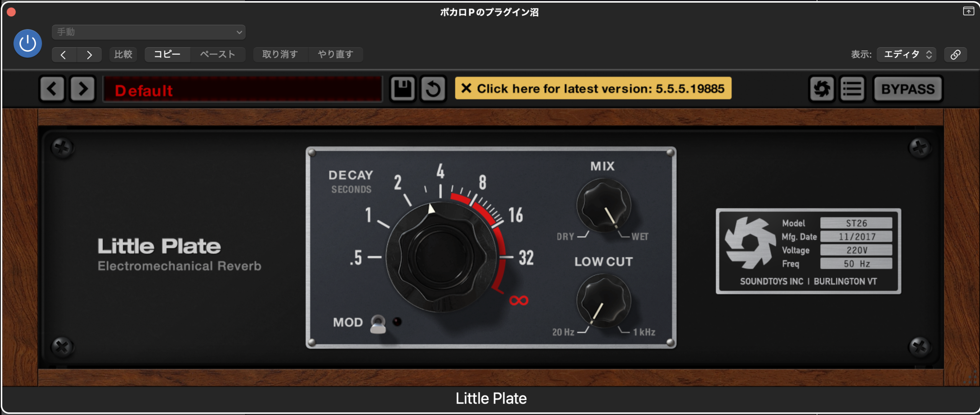
Task: Click the 50 Hz frequency value
Action: tap(856, 264)
